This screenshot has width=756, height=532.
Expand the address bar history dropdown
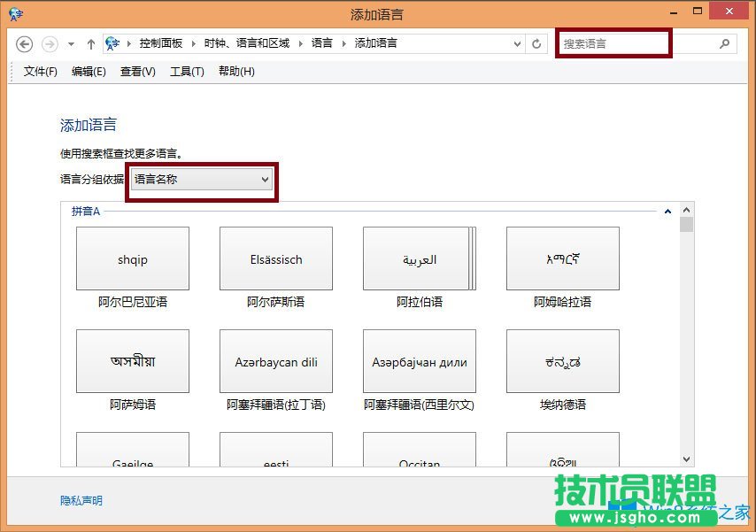point(517,43)
